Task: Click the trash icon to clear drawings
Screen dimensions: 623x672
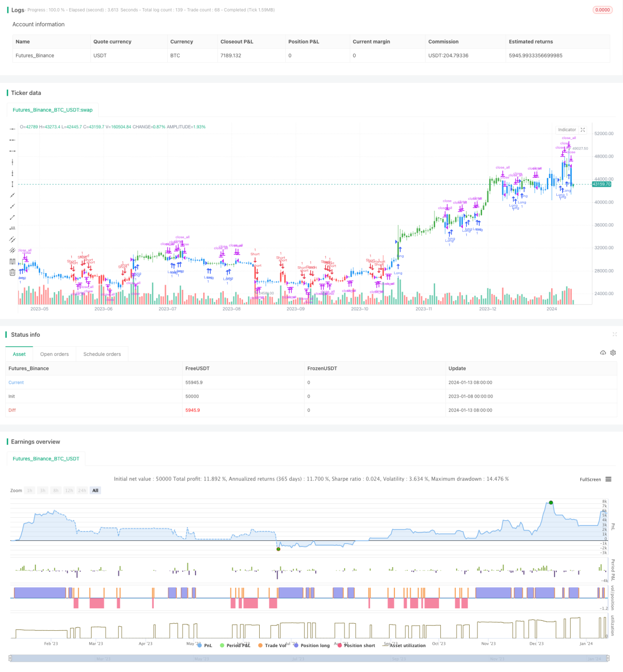Action: [12, 273]
